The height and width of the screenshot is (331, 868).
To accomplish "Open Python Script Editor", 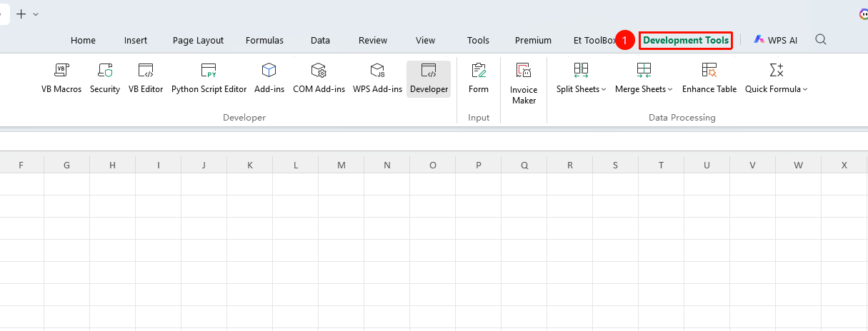I will (209, 79).
